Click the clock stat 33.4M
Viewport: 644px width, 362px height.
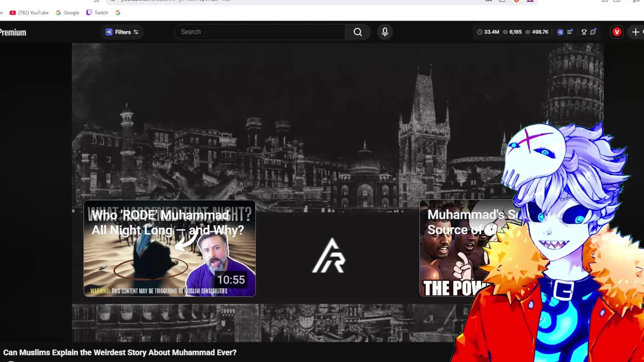tap(488, 32)
